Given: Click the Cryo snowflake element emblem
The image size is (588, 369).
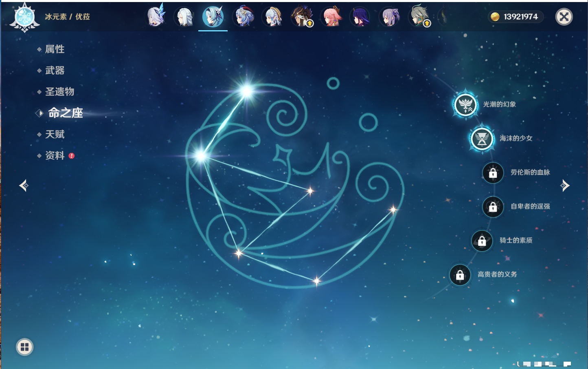Looking at the screenshot, I should pyautogui.click(x=24, y=18).
